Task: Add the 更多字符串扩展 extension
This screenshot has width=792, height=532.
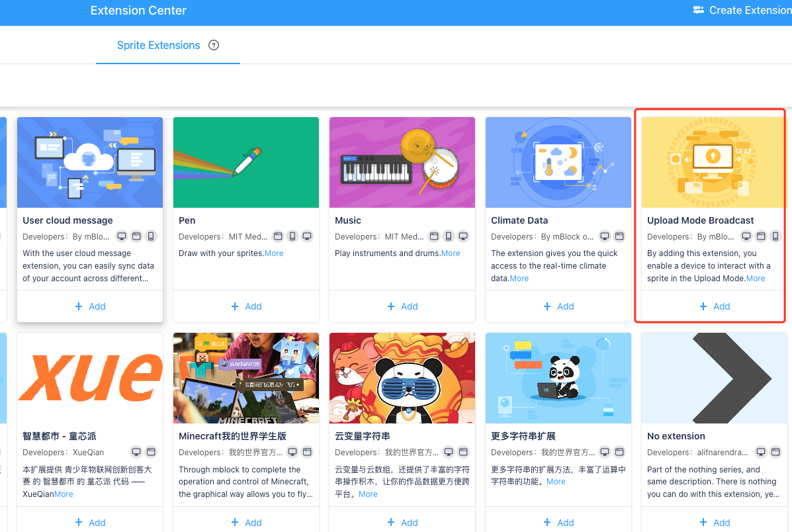Action: pyautogui.click(x=558, y=522)
